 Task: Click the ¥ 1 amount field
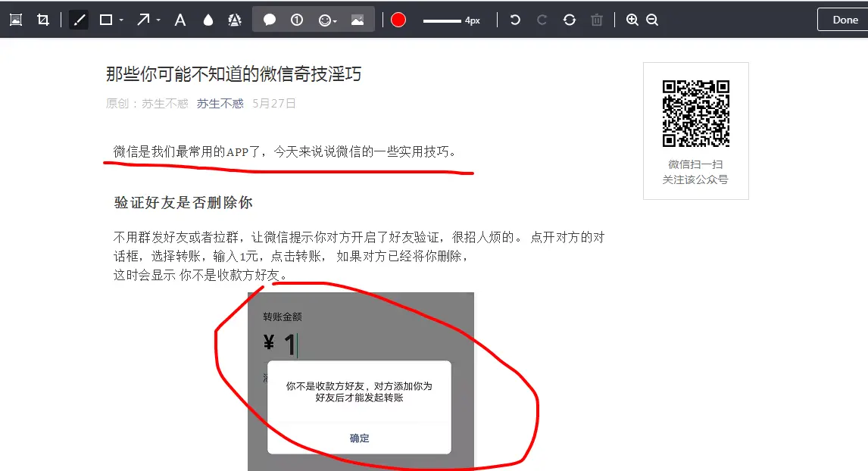click(x=281, y=345)
